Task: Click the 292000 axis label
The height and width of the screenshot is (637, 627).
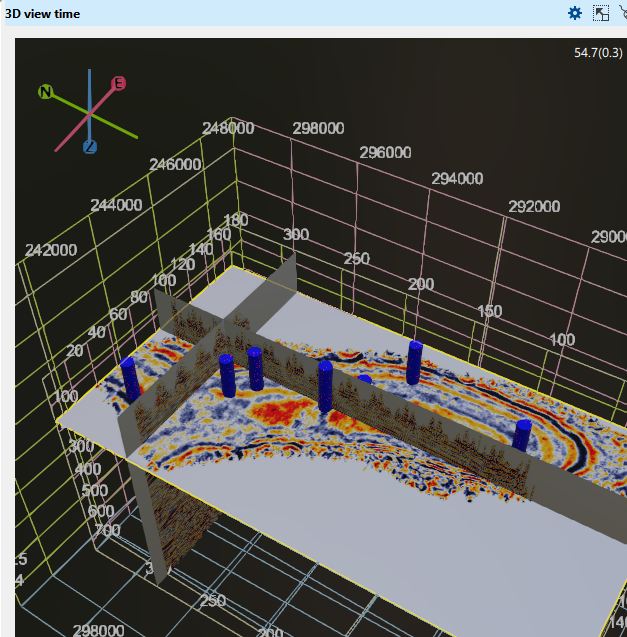Action: tap(534, 207)
